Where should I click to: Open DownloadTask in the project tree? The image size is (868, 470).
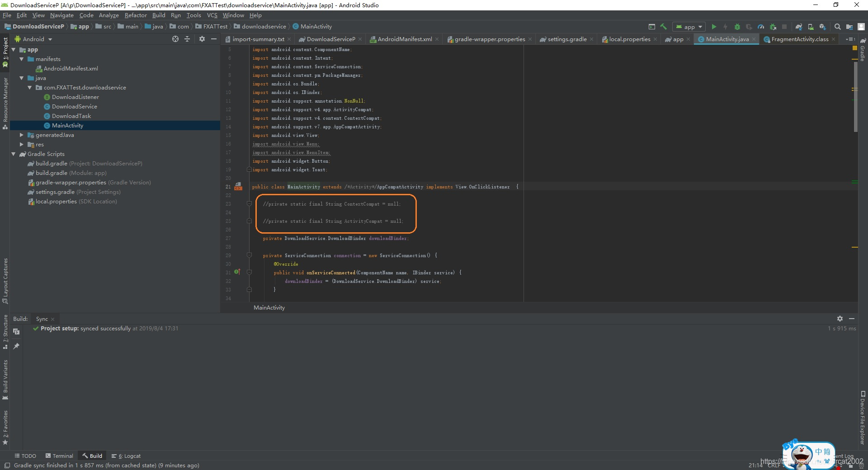click(x=71, y=116)
